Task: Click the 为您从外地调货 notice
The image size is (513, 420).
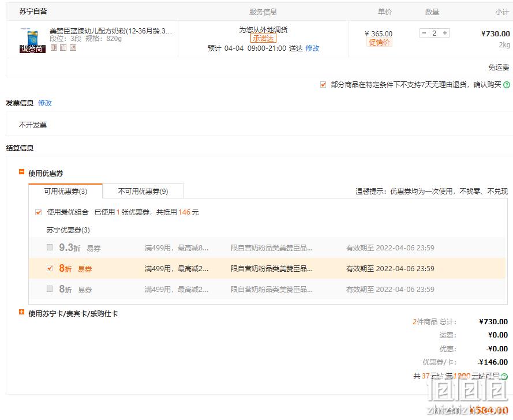Action: pos(263,30)
